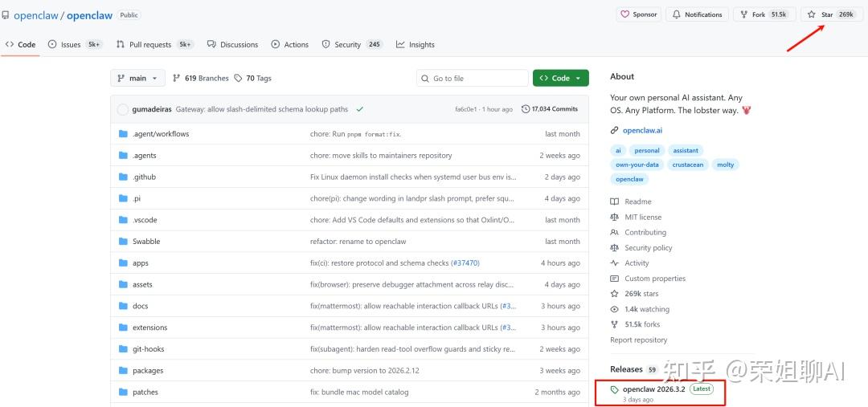Click the Fork repository icon
868x407 pixels.
(743, 14)
